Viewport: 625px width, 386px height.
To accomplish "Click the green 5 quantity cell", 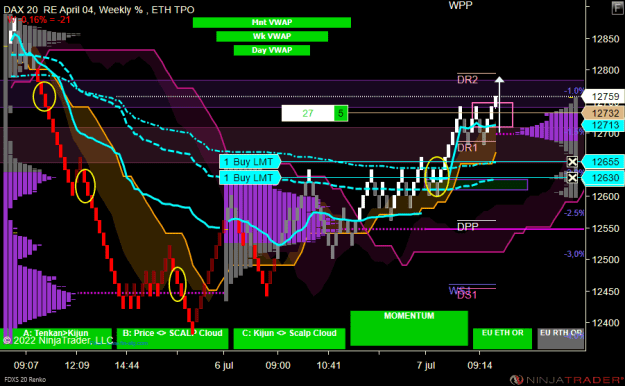I will pos(340,113).
